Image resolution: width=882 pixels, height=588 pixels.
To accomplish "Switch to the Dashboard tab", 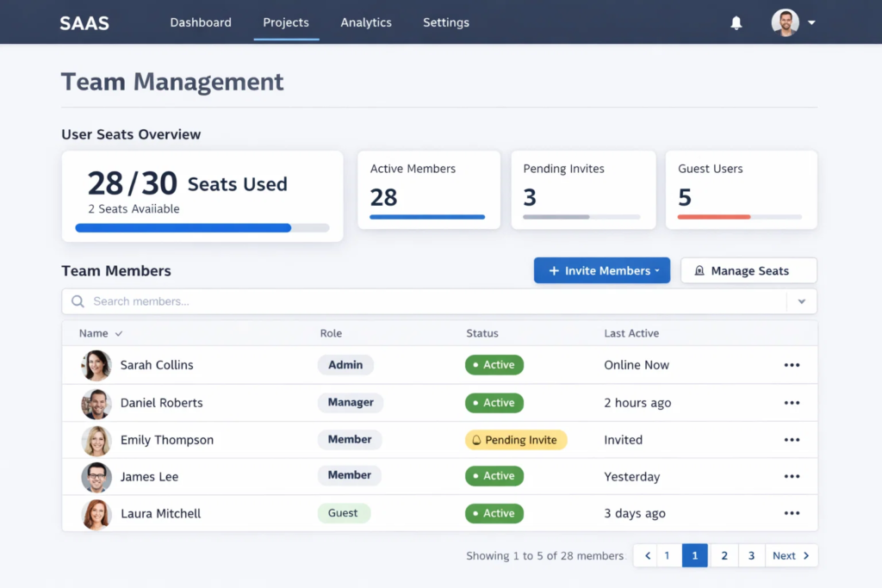I will pyautogui.click(x=201, y=22).
